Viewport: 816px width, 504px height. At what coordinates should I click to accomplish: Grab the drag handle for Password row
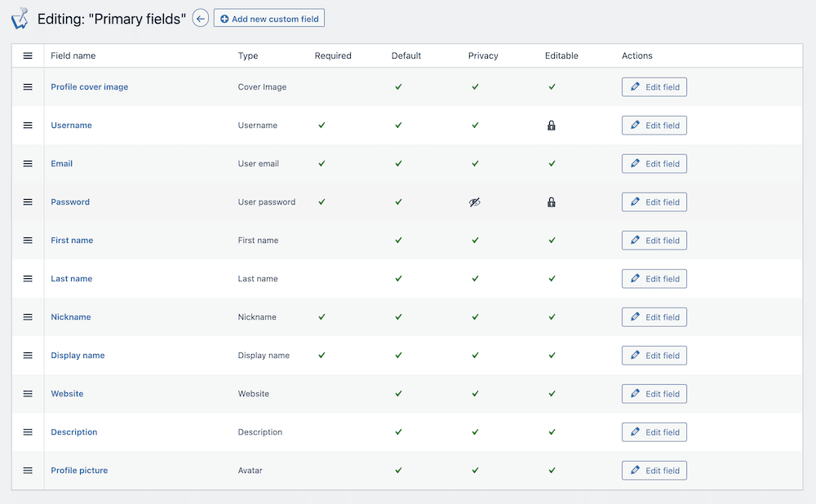[28, 201]
